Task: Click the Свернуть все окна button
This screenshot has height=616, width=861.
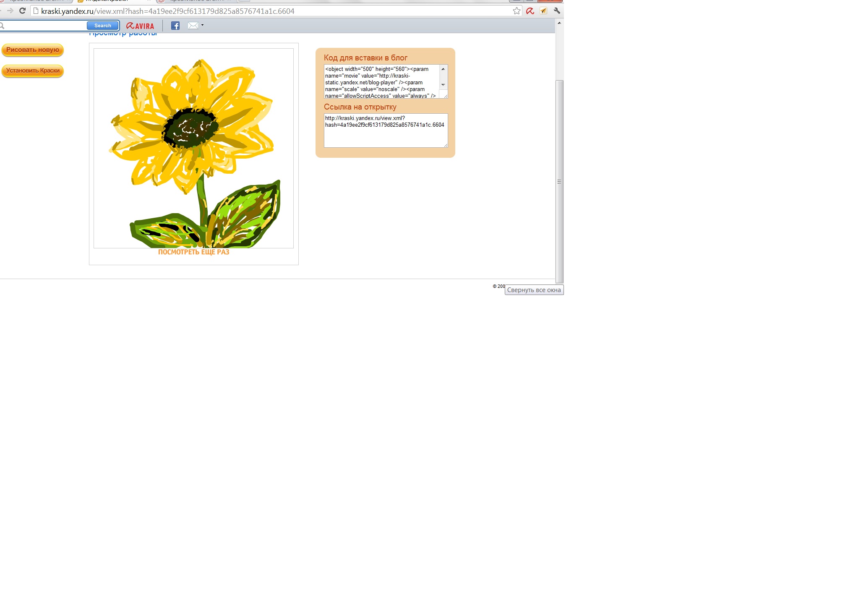Action: 534,290
